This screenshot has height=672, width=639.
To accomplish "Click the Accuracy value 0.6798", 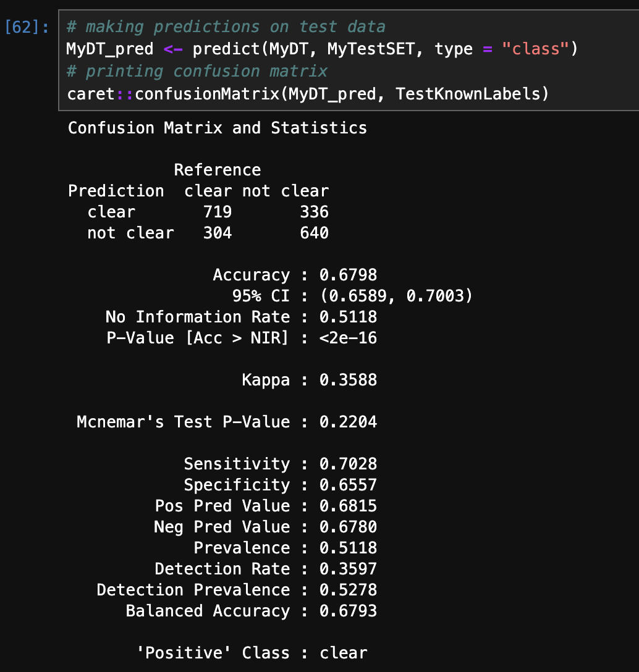I will pos(348,275).
